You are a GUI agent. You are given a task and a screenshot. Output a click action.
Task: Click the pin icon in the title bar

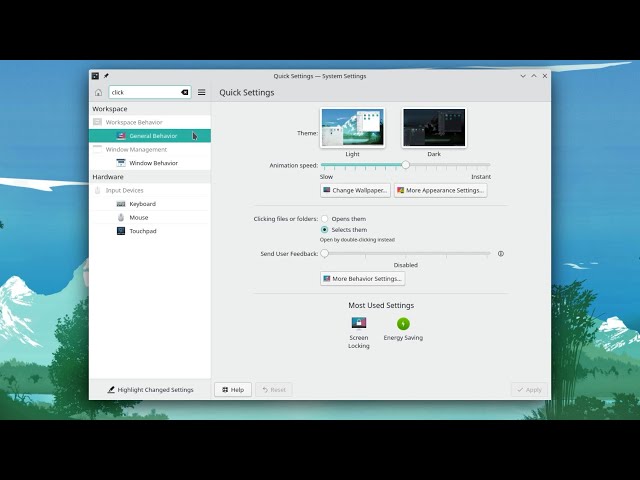pyautogui.click(x=107, y=76)
